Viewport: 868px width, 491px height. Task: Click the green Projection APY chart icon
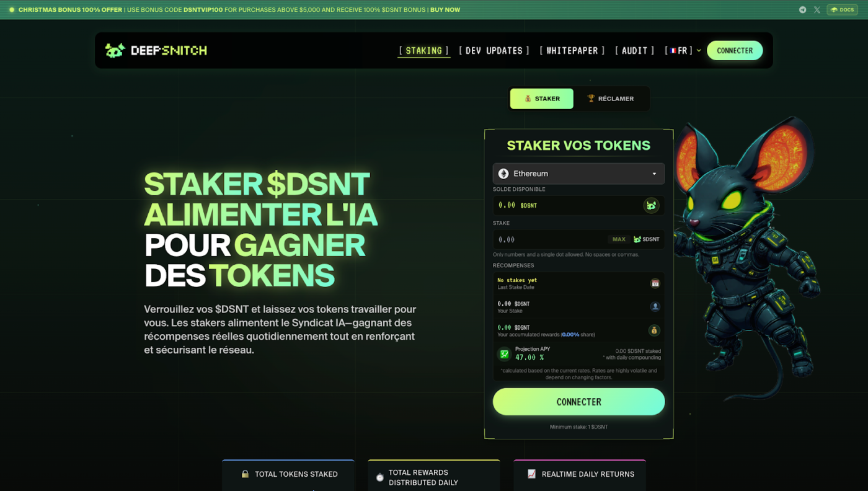505,353
